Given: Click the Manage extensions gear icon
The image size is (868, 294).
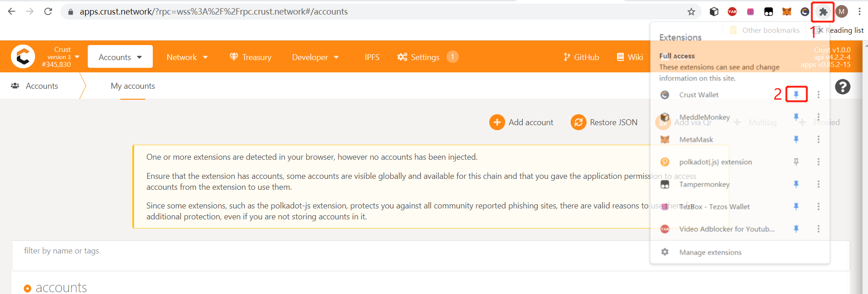Looking at the screenshot, I should point(665,252).
